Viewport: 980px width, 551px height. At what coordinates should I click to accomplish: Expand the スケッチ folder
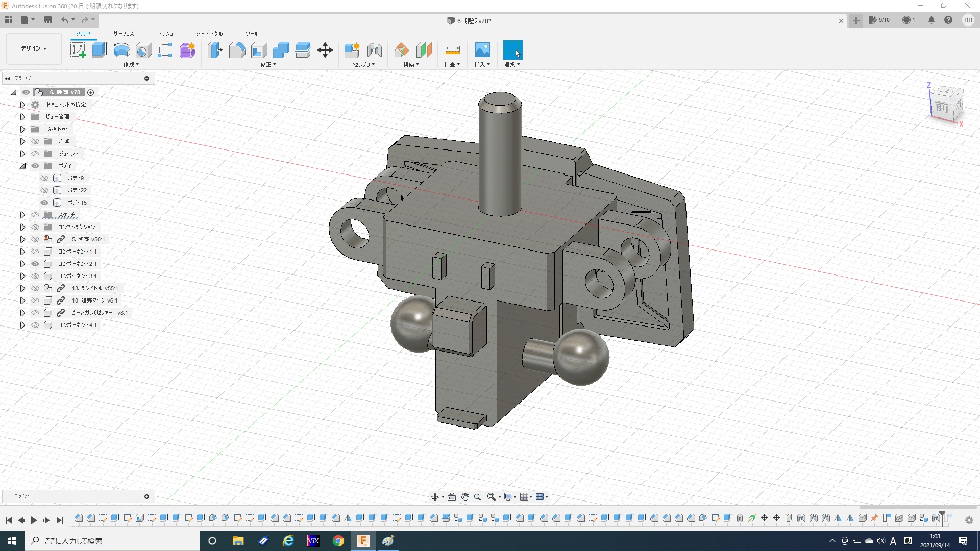point(22,215)
